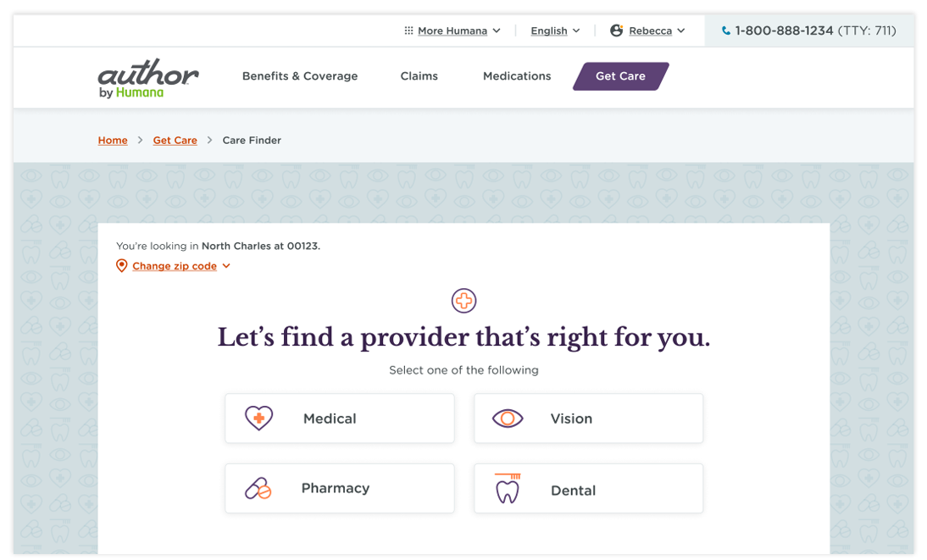Click the eye icon on the Vision card

[x=508, y=419]
